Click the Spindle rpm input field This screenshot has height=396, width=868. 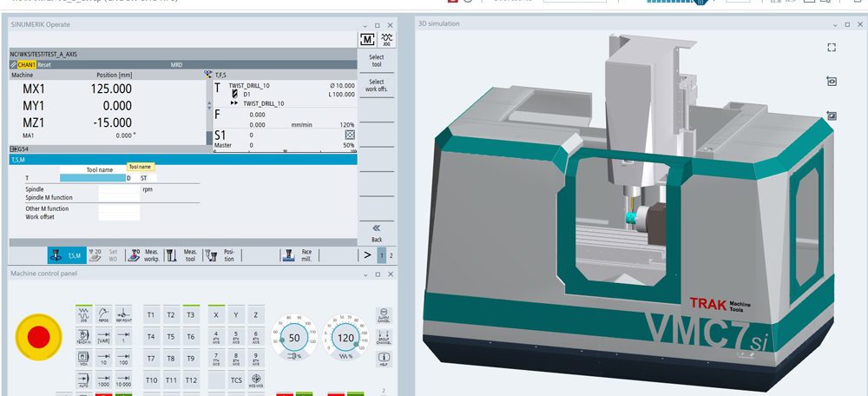[119, 189]
